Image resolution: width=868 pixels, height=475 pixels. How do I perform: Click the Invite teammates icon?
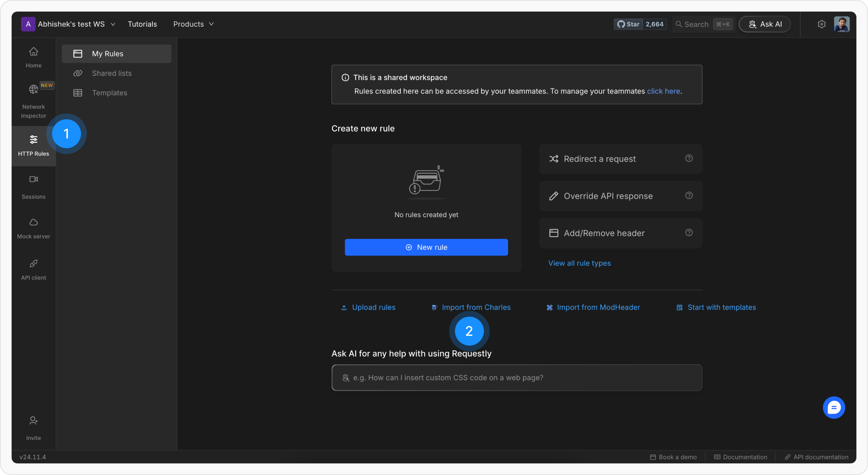33,421
